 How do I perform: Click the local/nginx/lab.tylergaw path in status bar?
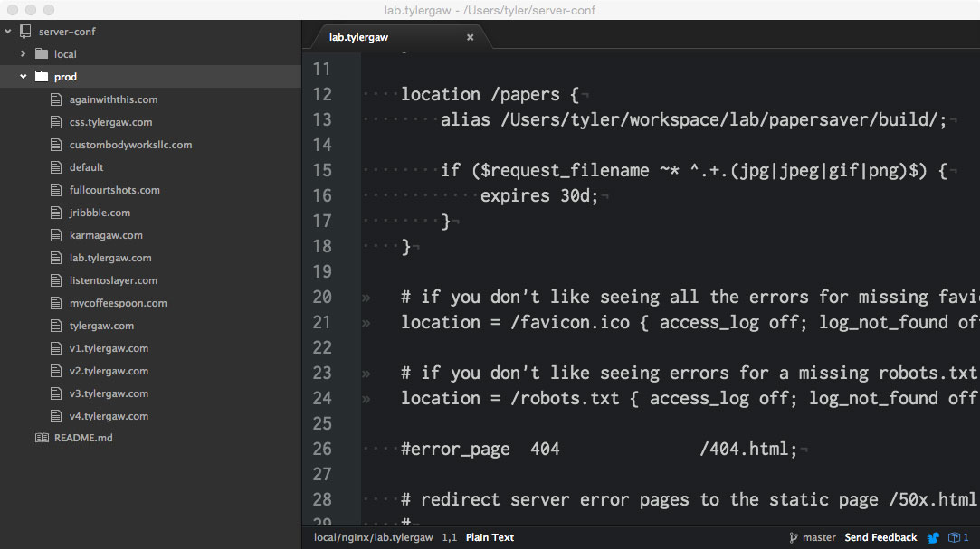pyautogui.click(x=372, y=536)
